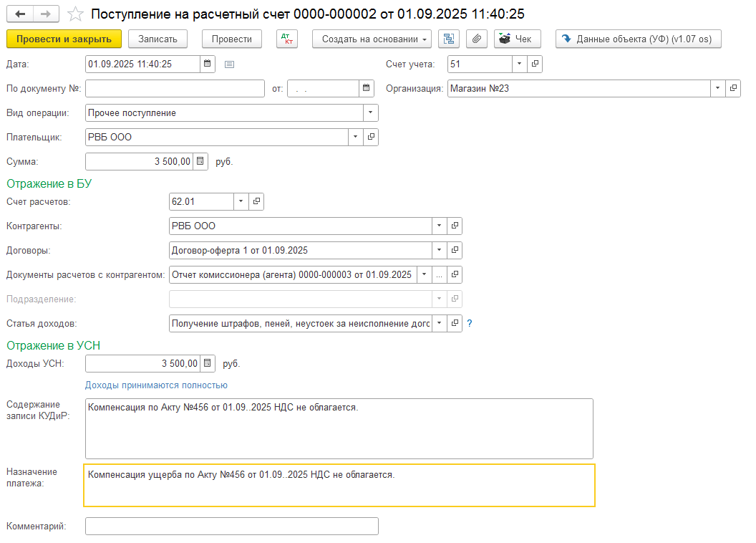Image resolution: width=756 pixels, height=543 pixels.
Task: Click the question mark help near Статья доходов
Action: pos(470,323)
